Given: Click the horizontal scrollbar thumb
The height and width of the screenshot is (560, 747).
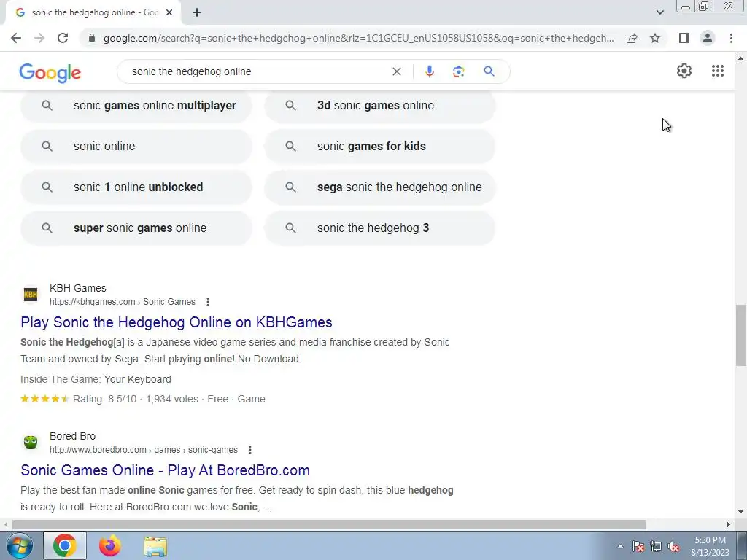Looking at the screenshot, I should pyautogui.click(x=329, y=524).
